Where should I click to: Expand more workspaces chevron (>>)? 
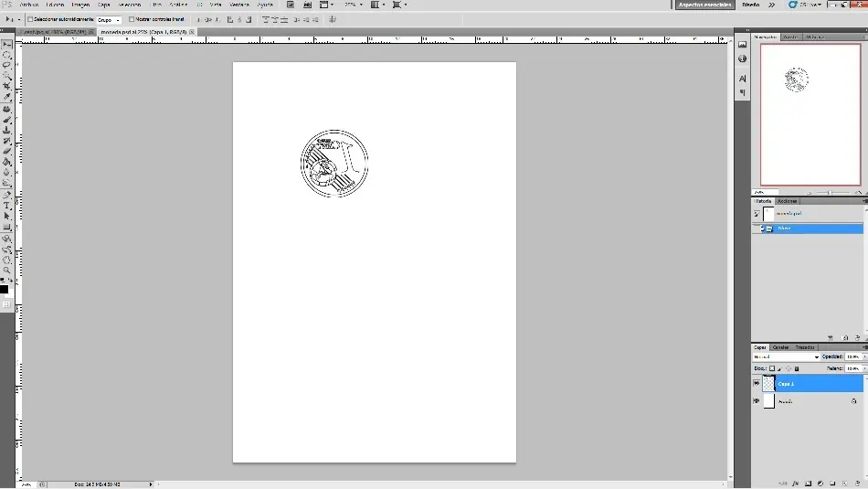(x=772, y=5)
